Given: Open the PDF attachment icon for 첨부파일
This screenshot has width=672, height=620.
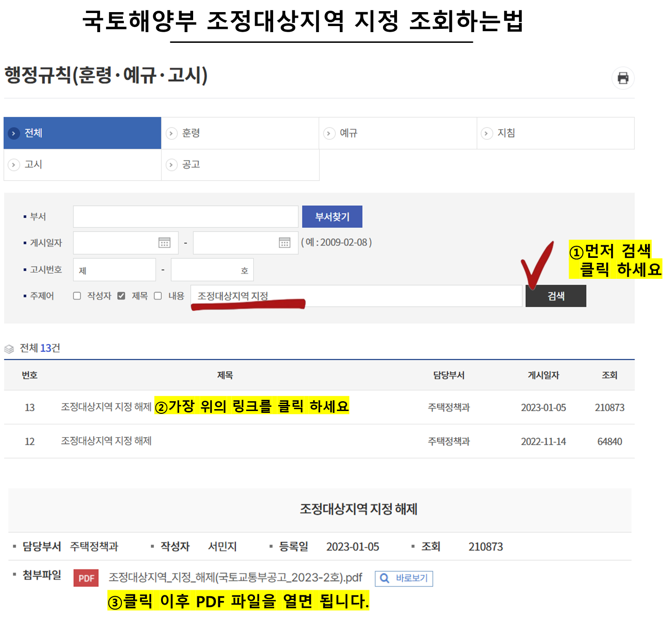Looking at the screenshot, I should (x=86, y=578).
